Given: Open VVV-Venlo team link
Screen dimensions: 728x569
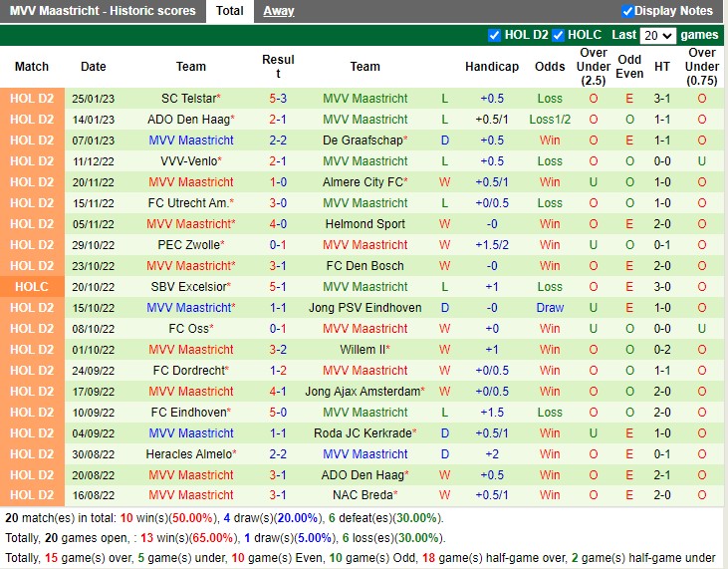Looking at the screenshot, I should point(191,161).
